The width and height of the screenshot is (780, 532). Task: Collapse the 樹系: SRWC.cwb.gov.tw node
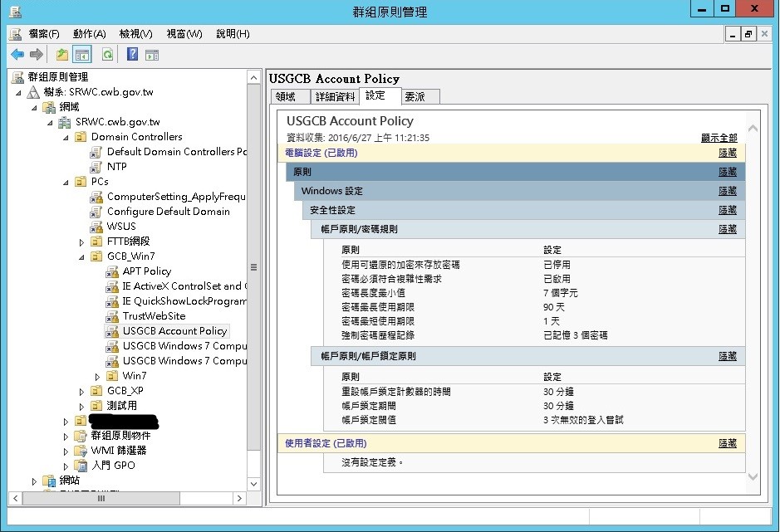18,93
